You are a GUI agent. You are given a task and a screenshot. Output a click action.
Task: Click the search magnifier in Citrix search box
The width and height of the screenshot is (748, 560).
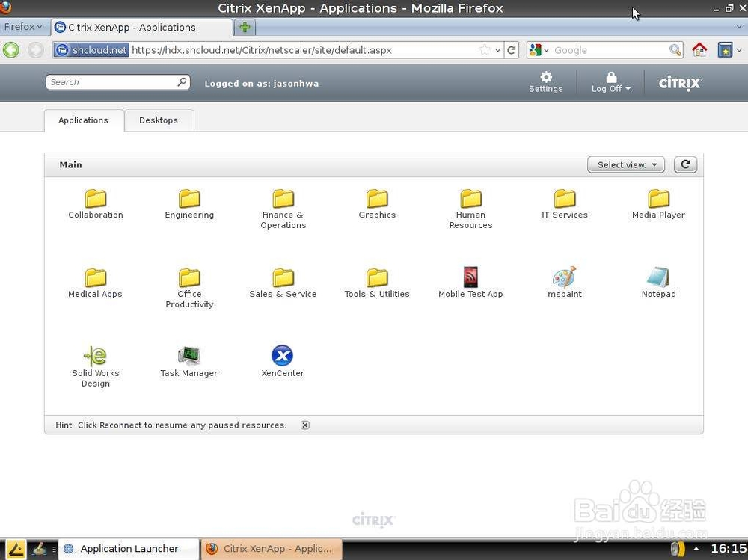tap(182, 82)
